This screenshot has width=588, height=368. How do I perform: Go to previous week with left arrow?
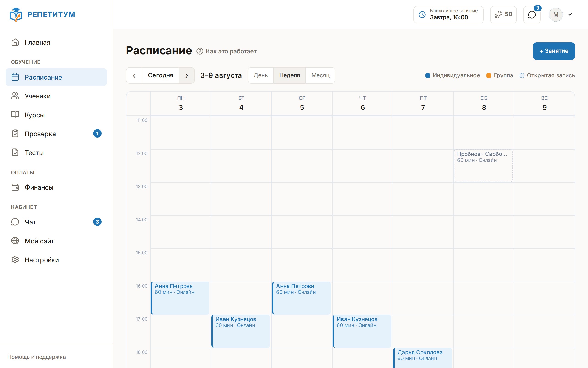click(134, 75)
